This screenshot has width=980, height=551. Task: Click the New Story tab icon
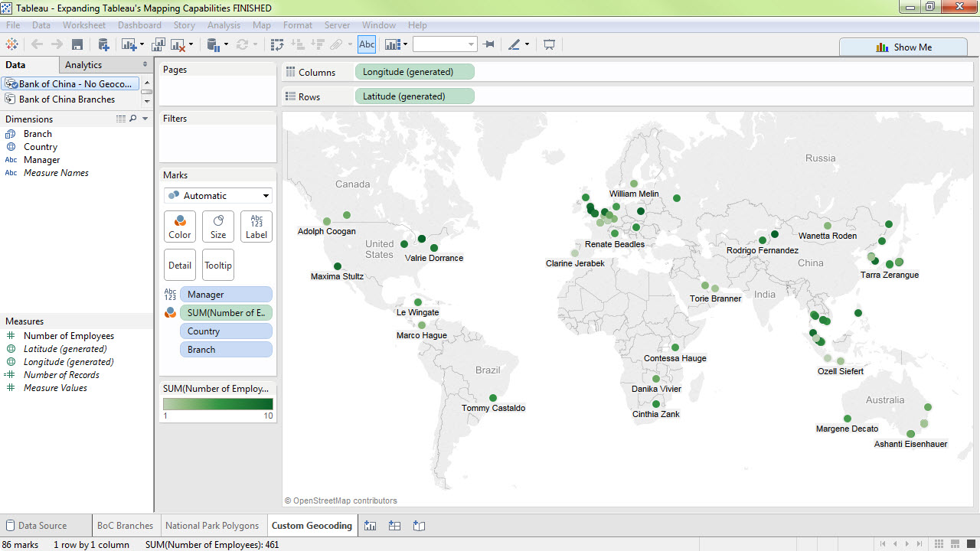419,526
